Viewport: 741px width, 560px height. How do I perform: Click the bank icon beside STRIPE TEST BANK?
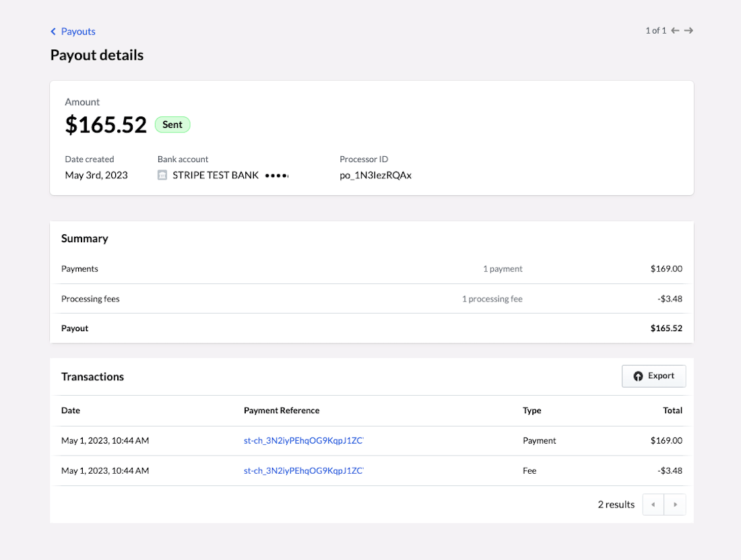162,174
